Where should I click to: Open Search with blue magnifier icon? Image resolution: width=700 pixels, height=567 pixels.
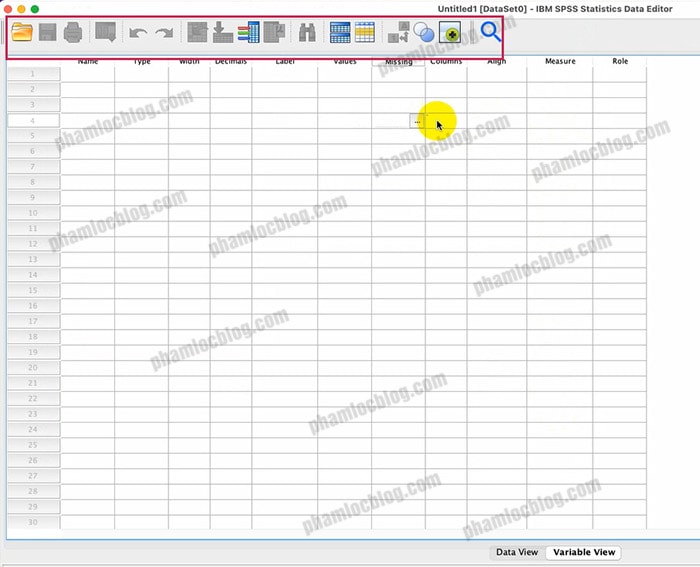pyautogui.click(x=491, y=32)
